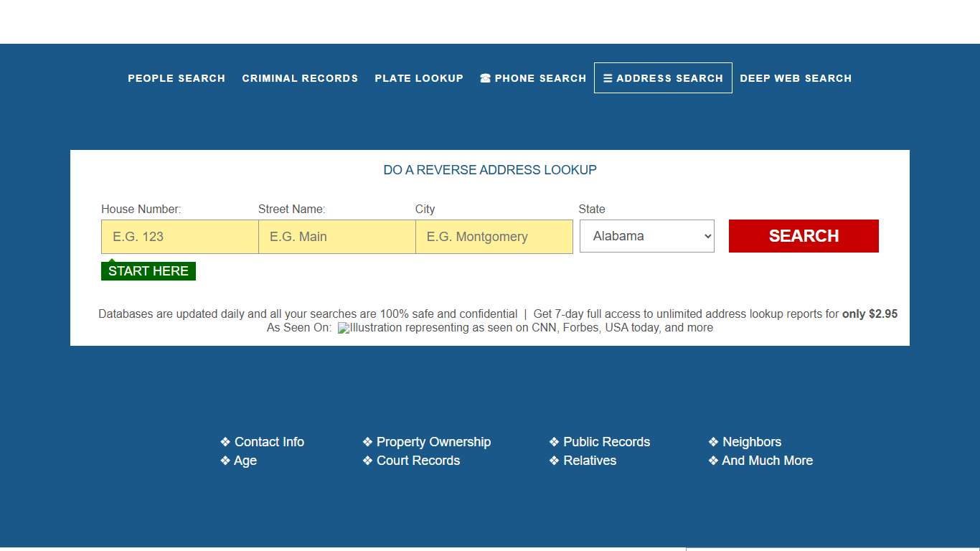Click the diamond icon before Court Records
Screen dimensions: 980x551
[x=369, y=461]
